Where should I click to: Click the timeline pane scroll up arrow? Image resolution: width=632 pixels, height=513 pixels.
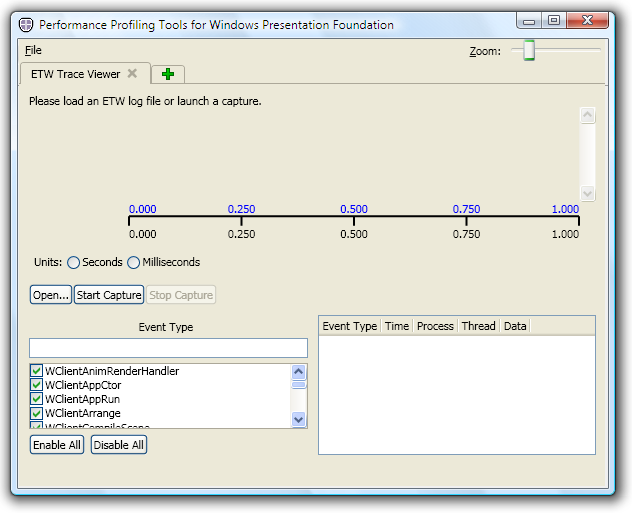pyautogui.click(x=587, y=116)
